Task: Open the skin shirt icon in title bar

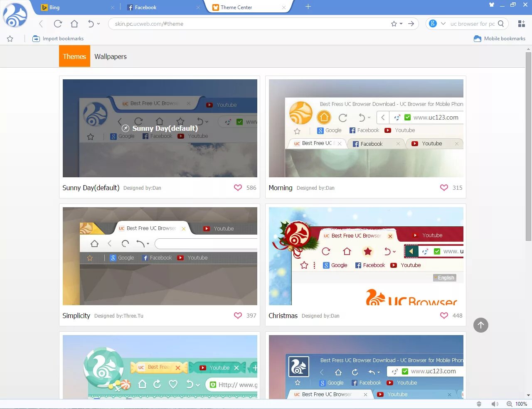Action: point(492,5)
